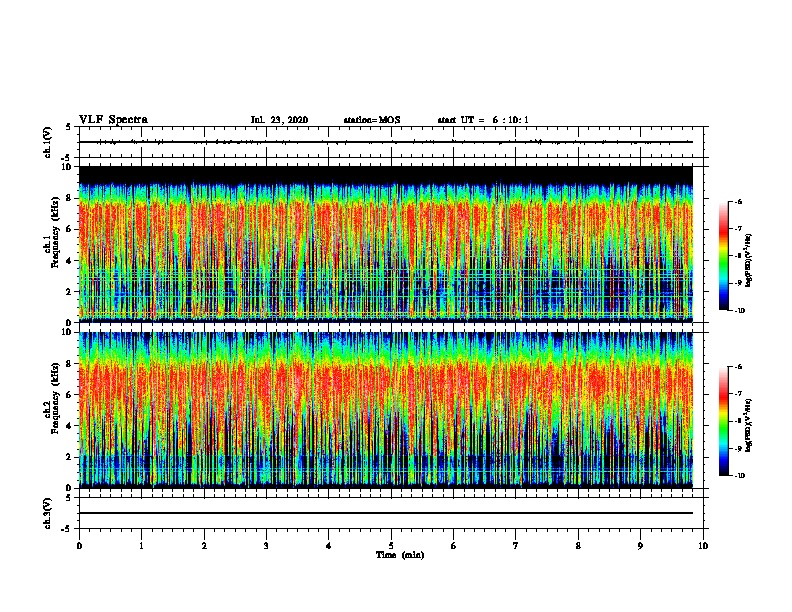Click time axis tick label "7"

tap(516, 546)
